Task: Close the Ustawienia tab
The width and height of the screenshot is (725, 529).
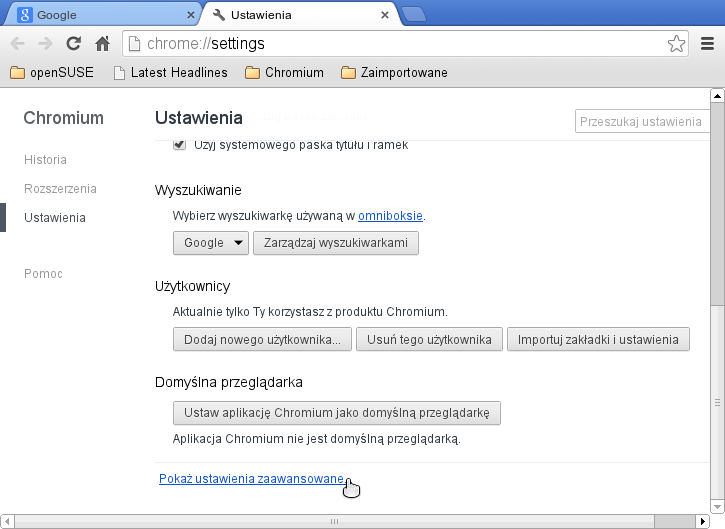Action: [385, 15]
